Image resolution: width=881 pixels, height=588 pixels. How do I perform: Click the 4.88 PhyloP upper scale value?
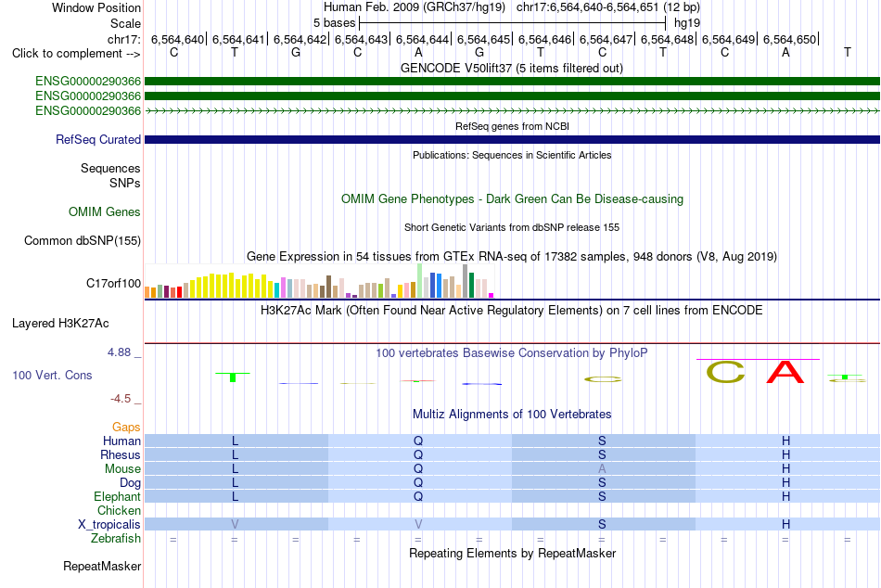[x=119, y=352]
